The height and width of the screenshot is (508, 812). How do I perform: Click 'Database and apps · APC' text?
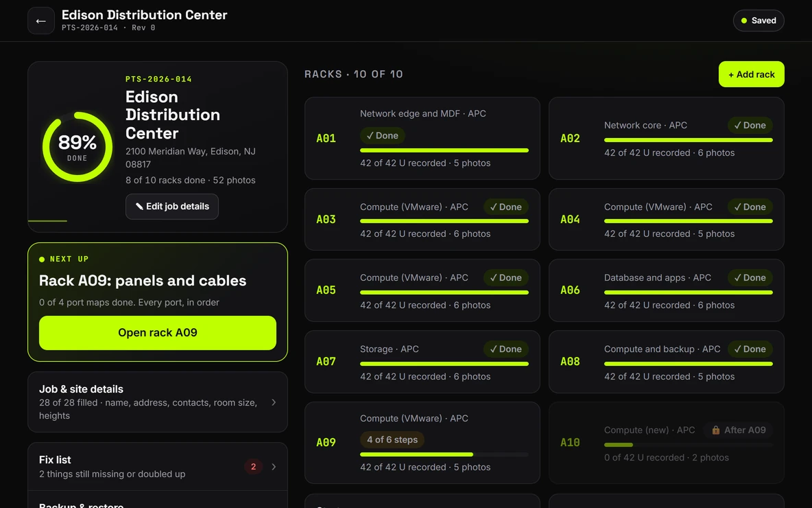click(x=657, y=278)
